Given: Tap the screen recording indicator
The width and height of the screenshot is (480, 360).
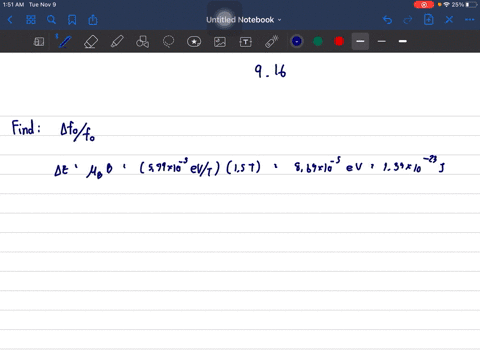Looking at the screenshot, I should click(x=424, y=5).
